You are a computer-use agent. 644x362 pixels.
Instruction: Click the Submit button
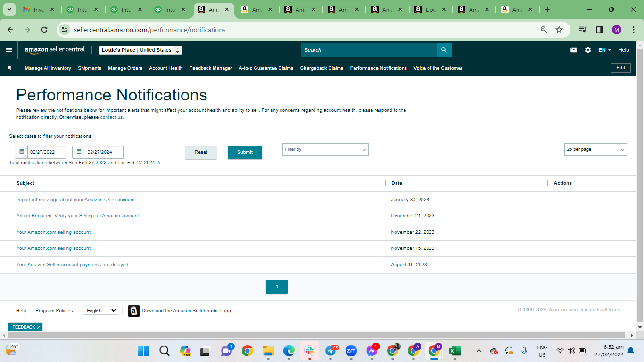245,152
